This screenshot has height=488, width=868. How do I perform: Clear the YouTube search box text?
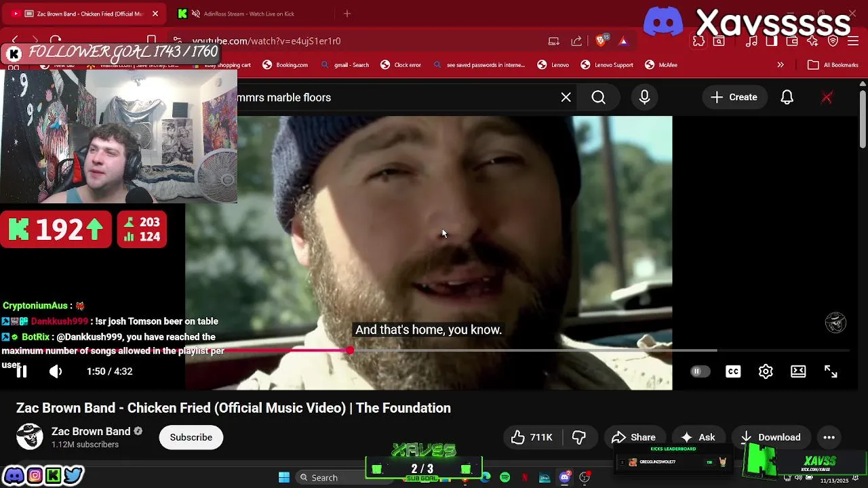click(x=566, y=98)
